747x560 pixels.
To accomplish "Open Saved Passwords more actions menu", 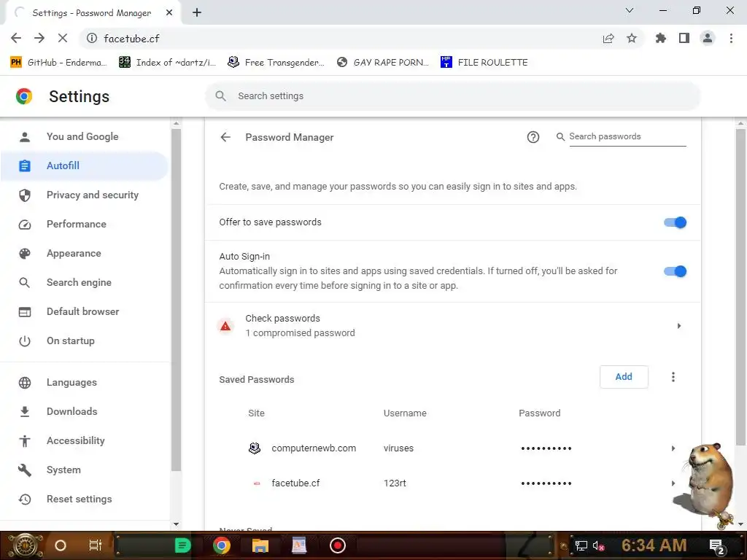I will point(673,377).
